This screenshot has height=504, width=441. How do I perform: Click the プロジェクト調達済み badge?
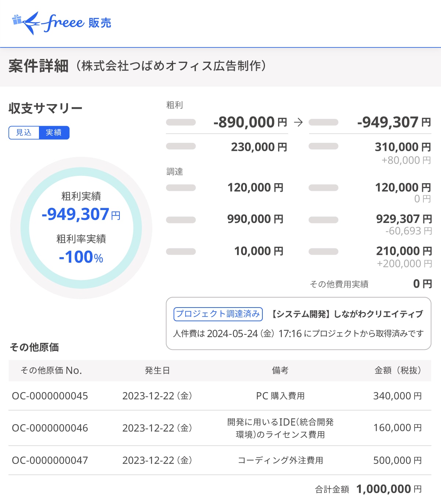point(218,314)
